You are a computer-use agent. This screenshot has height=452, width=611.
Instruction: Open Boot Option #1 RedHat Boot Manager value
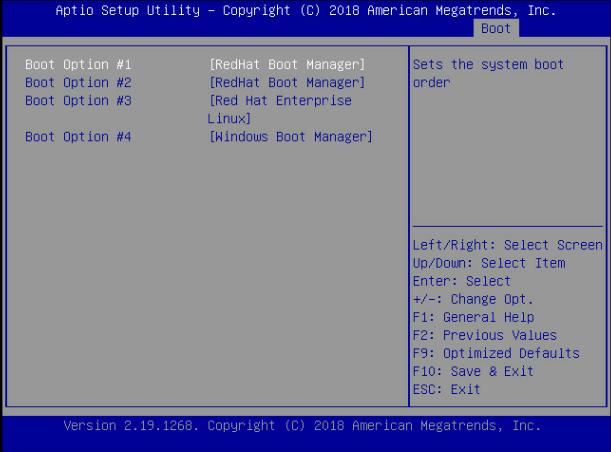click(287, 64)
